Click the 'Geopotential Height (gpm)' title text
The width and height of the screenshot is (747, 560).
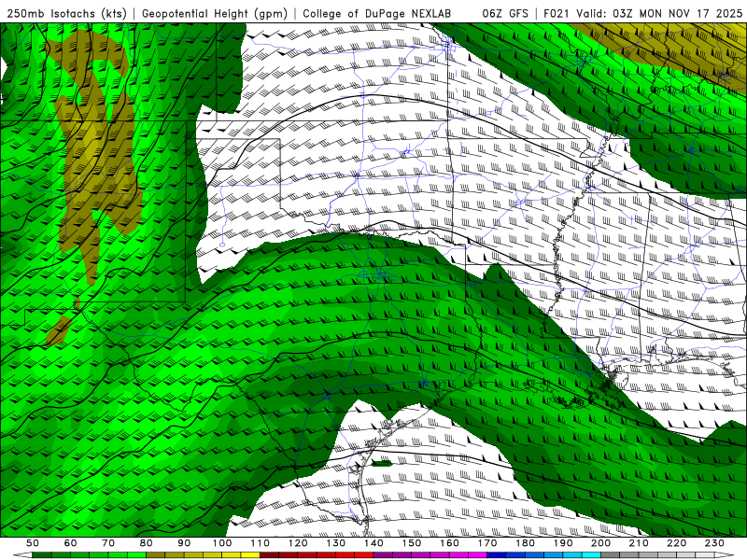215,14
